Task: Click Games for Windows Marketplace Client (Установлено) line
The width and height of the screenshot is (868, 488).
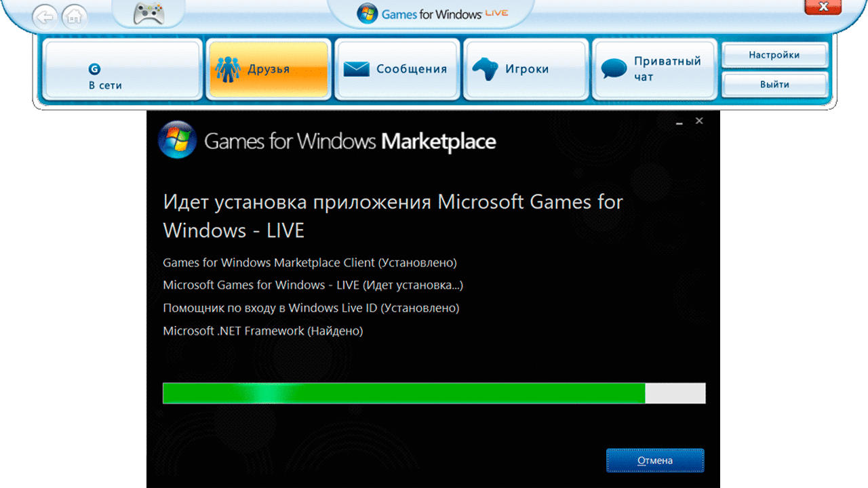Action: [x=310, y=262]
